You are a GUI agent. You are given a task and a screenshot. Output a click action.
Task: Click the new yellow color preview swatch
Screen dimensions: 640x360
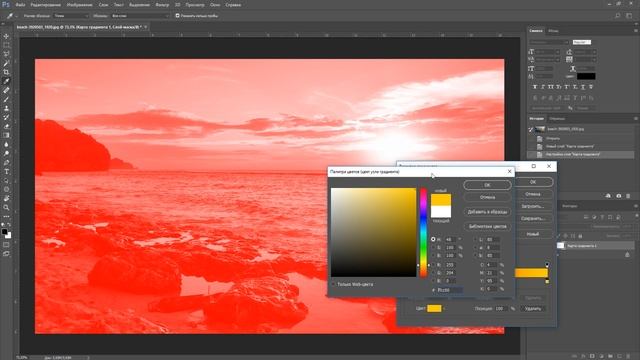coord(441,200)
